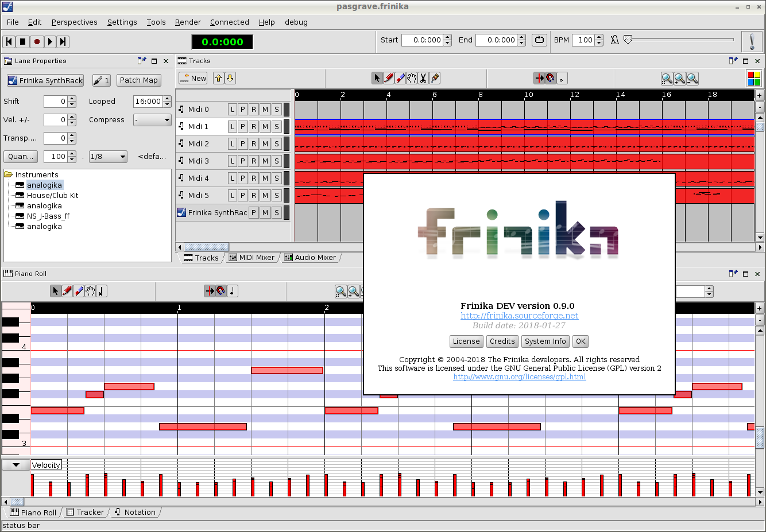
Task: Select the arrow pointer tool in Piano Roll toolbar
Action: tap(55, 292)
